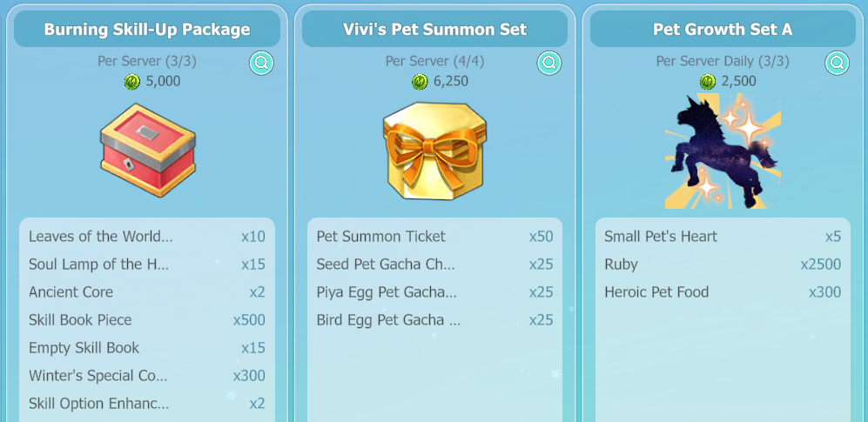Click the green coin next to 5,000

tap(132, 82)
